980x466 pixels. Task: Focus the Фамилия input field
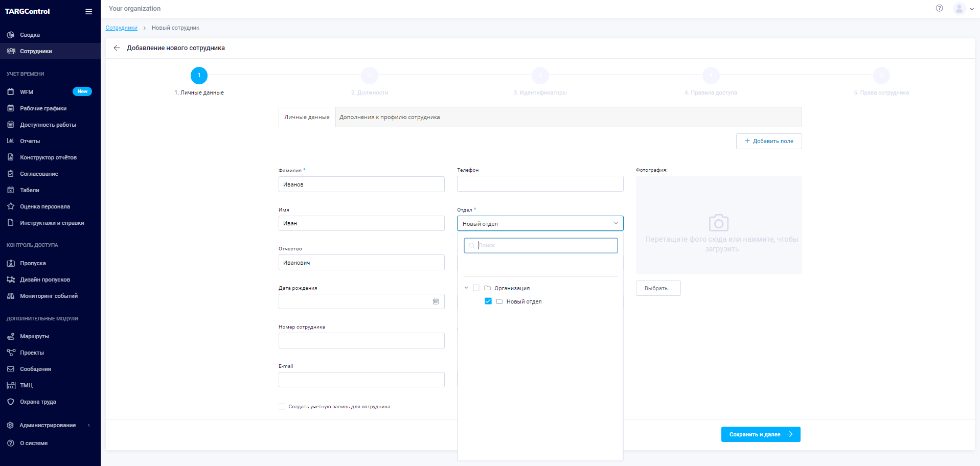click(361, 184)
